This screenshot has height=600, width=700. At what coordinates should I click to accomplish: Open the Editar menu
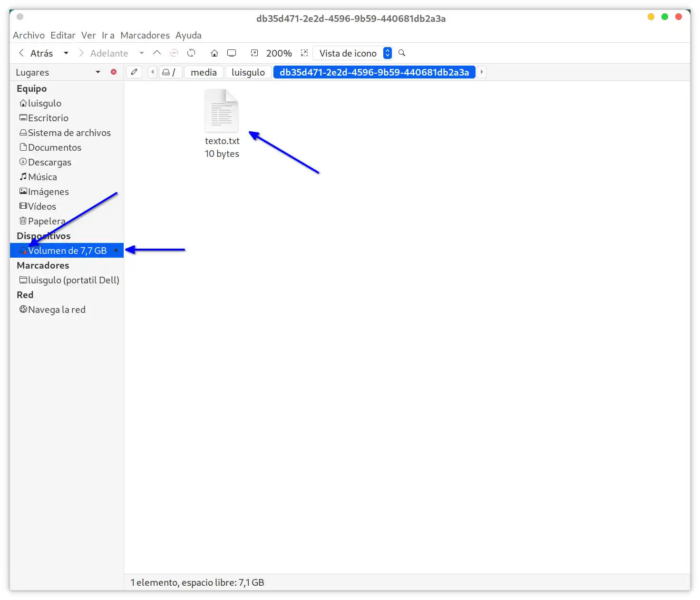63,35
